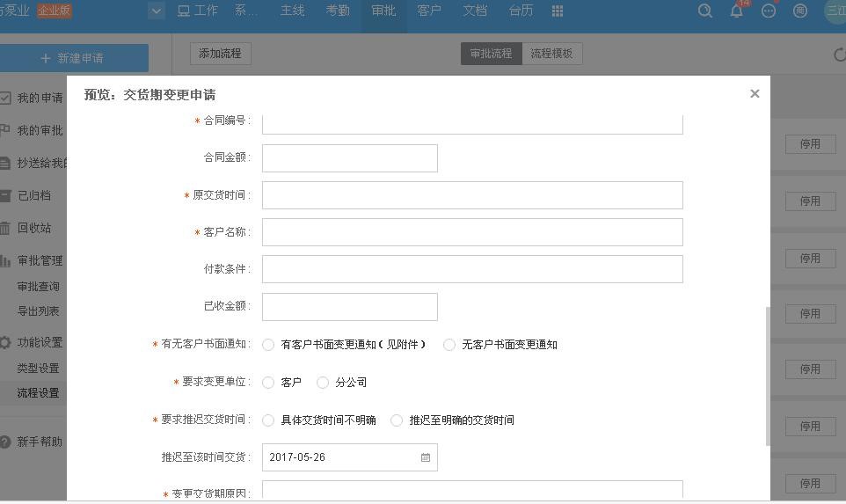846x504 pixels.
Task: Open the notifications bell icon
Action: (737, 11)
